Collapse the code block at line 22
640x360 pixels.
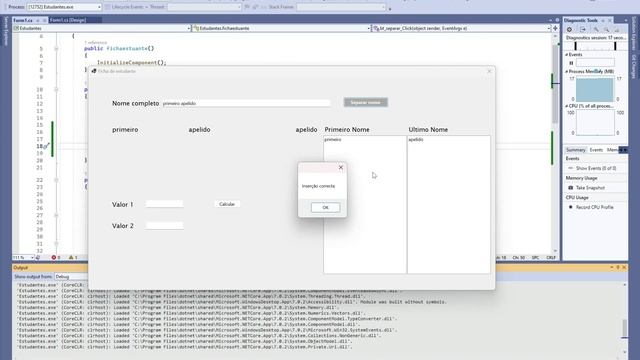pyautogui.click(x=56, y=180)
